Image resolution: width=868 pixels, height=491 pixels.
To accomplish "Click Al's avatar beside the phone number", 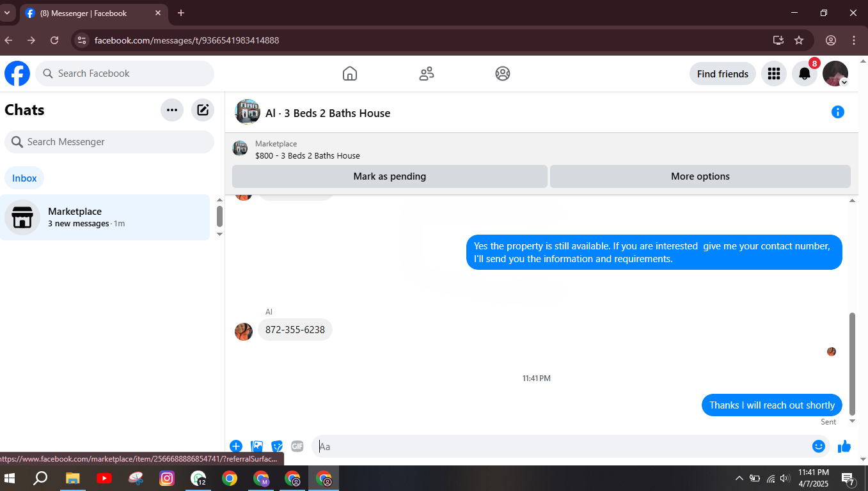I will (244, 331).
